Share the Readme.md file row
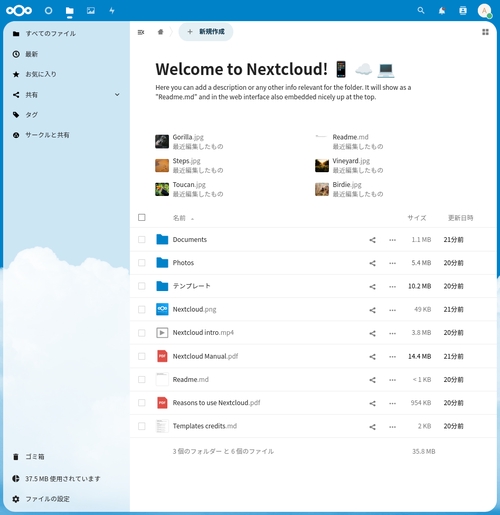 [372, 380]
